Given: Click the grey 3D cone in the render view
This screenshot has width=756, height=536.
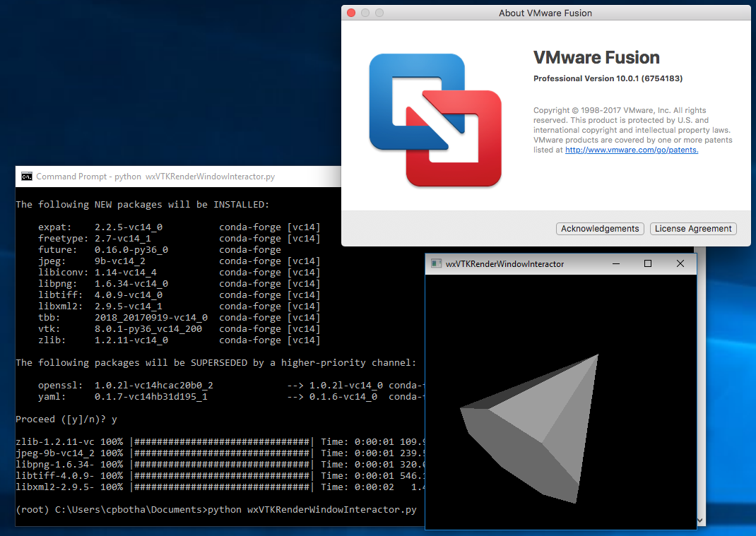Looking at the screenshot, I should pos(535,429).
